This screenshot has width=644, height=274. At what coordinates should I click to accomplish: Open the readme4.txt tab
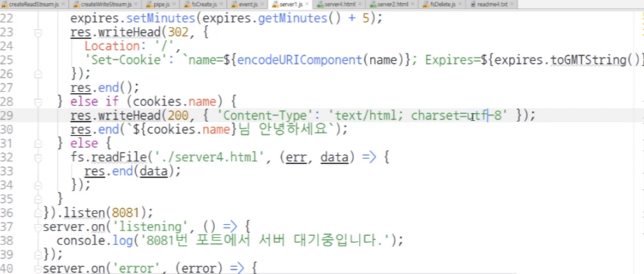click(x=491, y=5)
